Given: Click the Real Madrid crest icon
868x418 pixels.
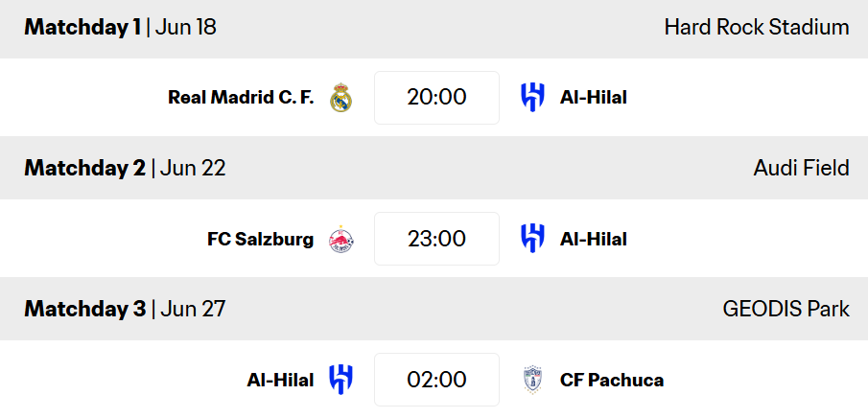Looking at the screenshot, I should [x=340, y=98].
